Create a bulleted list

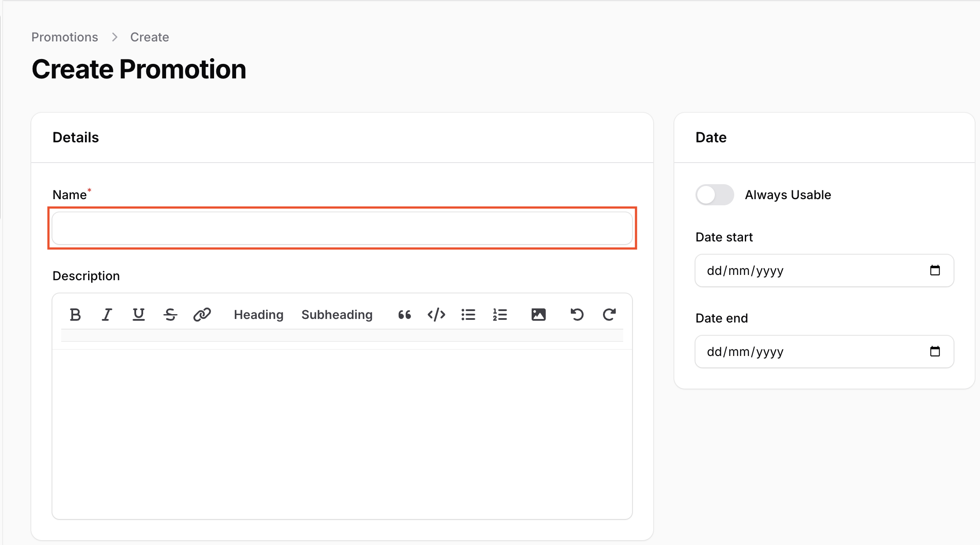click(468, 315)
